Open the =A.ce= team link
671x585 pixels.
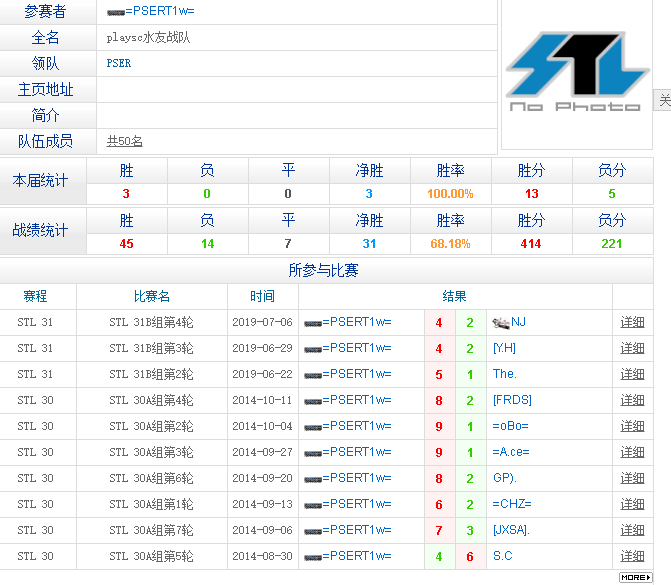(x=511, y=452)
